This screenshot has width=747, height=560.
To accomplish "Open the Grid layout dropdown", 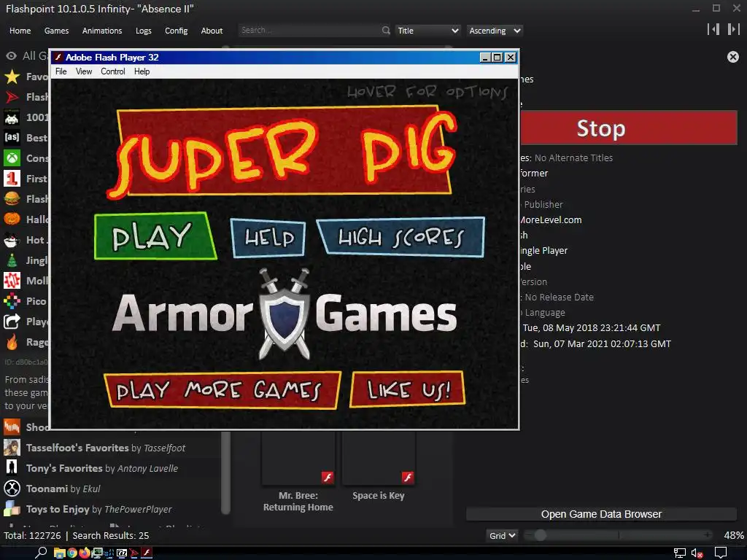I will (502, 536).
